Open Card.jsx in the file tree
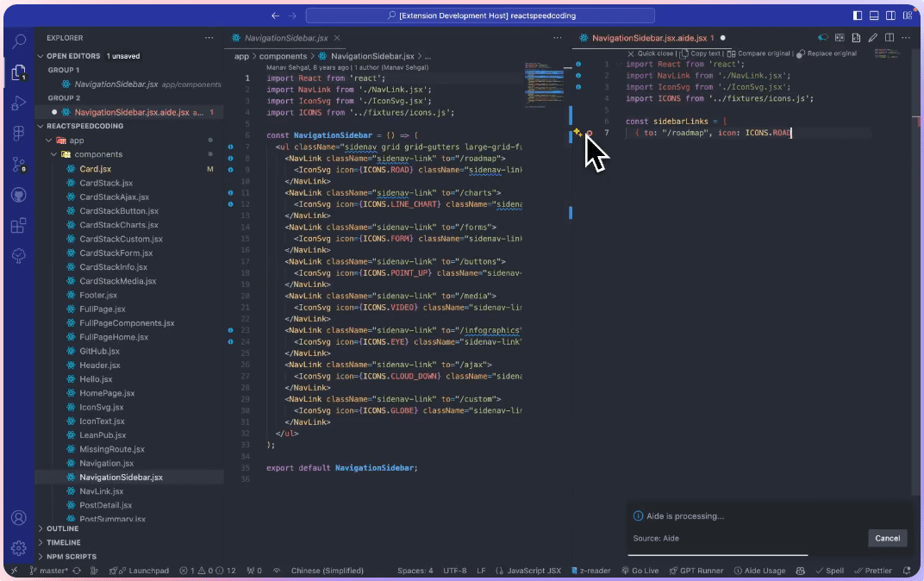924x581 pixels. (x=95, y=169)
